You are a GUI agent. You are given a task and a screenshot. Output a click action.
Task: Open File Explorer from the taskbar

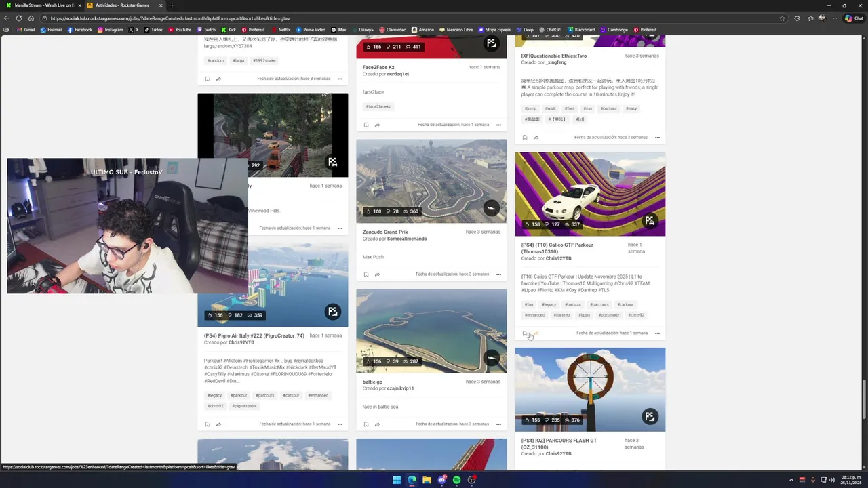click(x=427, y=480)
